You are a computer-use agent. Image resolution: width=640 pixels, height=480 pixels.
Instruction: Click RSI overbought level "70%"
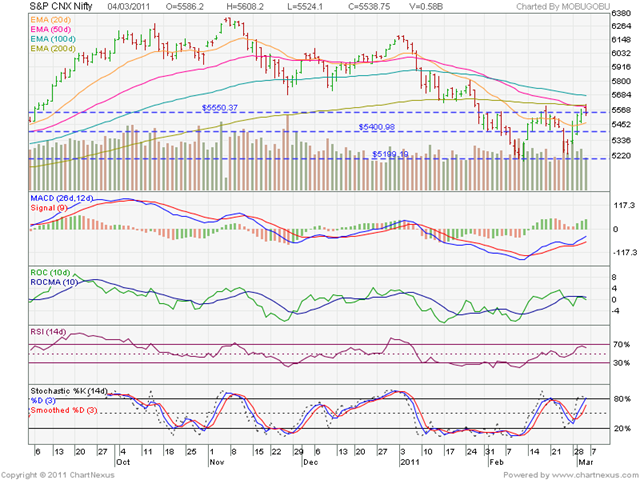622,345
